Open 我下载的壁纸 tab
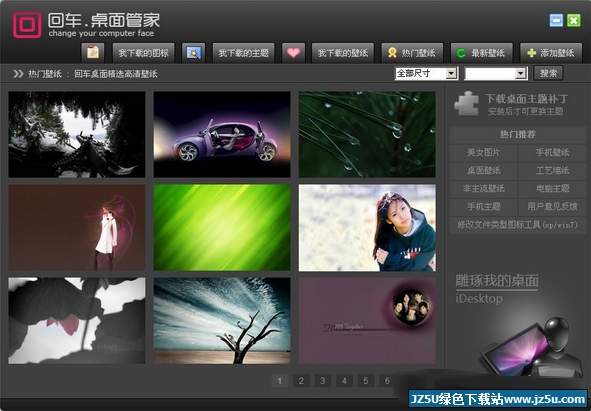 (x=343, y=52)
